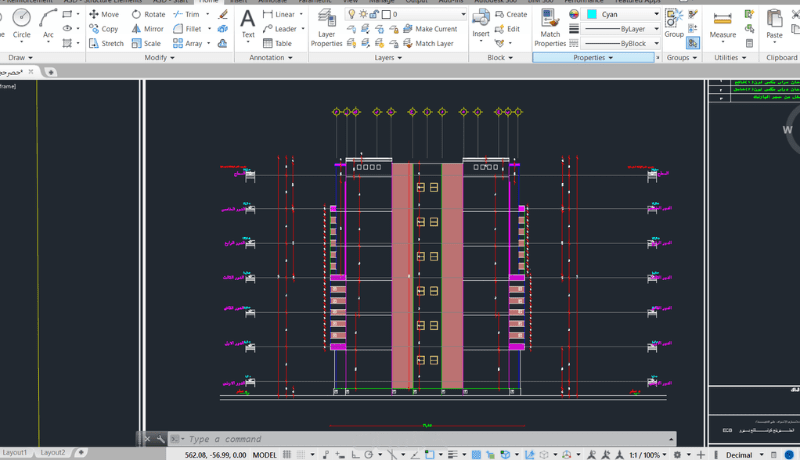Toggle layer lock padlock icon

(x=374, y=14)
